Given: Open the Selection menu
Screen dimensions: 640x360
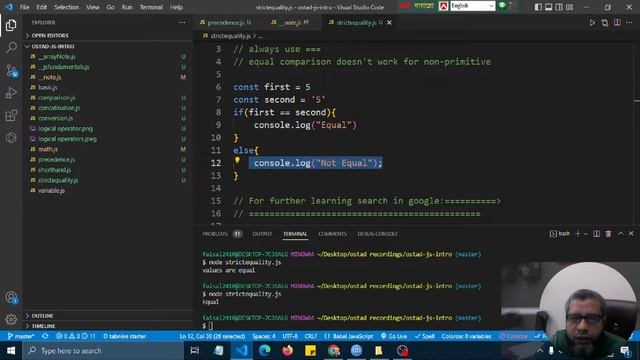Looking at the screenshot, I should [x=66, y=7].
